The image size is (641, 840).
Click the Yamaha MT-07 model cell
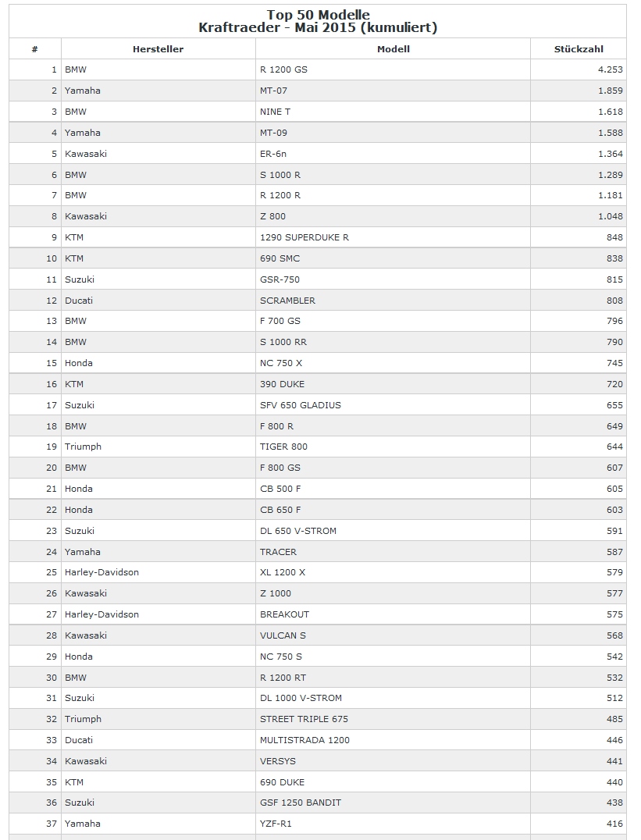coord(273,91)
